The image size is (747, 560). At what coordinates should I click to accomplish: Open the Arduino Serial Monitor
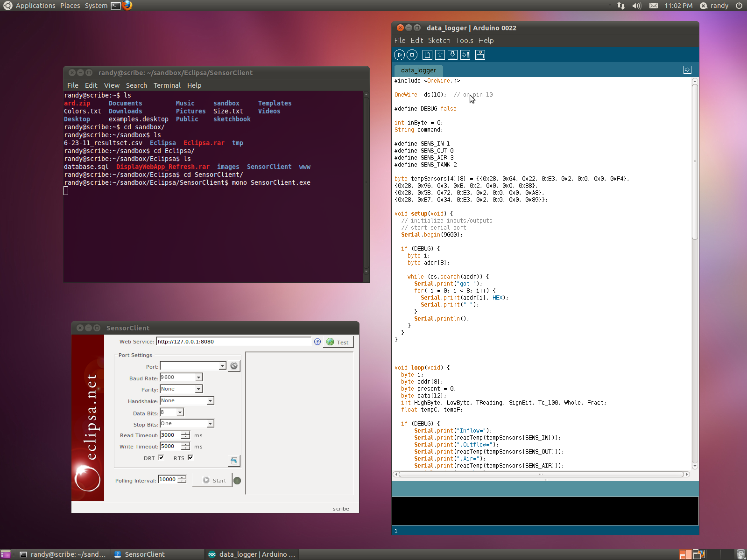pos(480,55)
